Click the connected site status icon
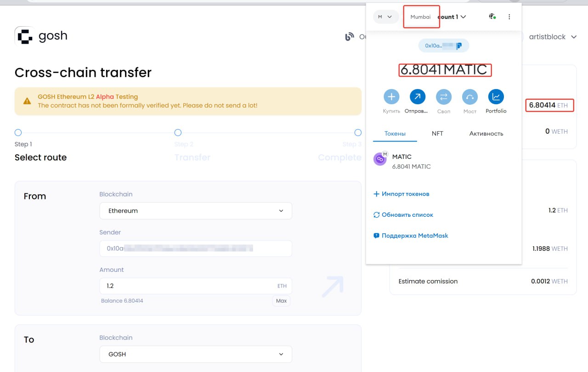The height and width of the screenshot is (372, 588). point(492,17)
